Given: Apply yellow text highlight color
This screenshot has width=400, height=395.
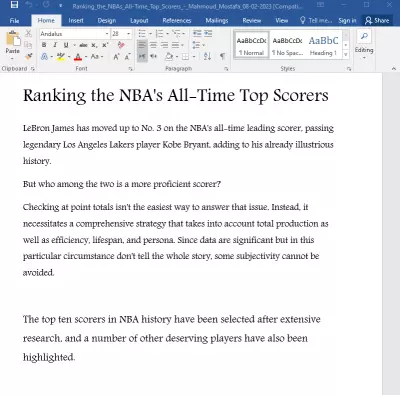Looking at the screenshot, I should coord(61,57).
